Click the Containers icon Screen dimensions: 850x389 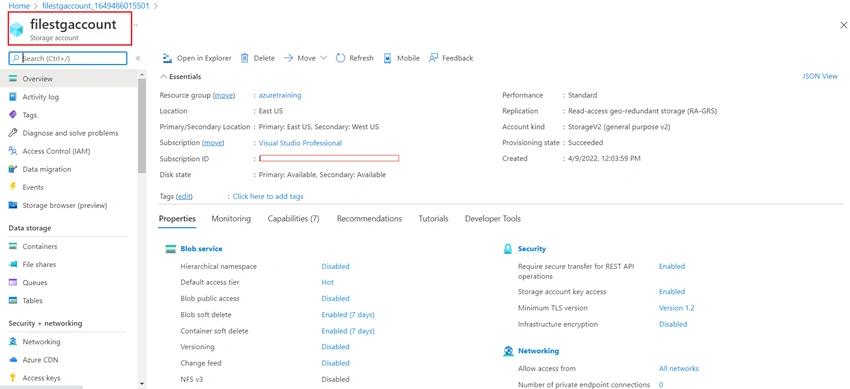coord(12,247)
